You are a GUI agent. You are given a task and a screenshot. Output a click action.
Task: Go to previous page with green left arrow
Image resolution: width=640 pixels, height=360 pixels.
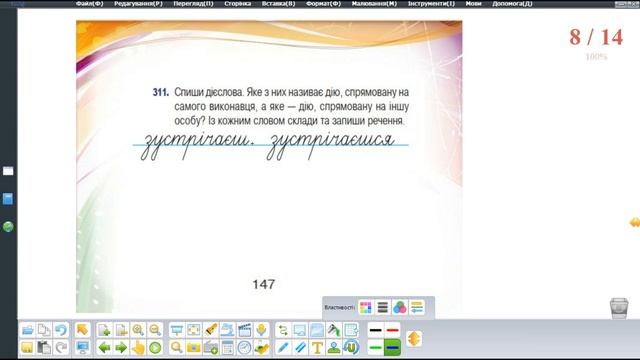[x=104, y=348]
